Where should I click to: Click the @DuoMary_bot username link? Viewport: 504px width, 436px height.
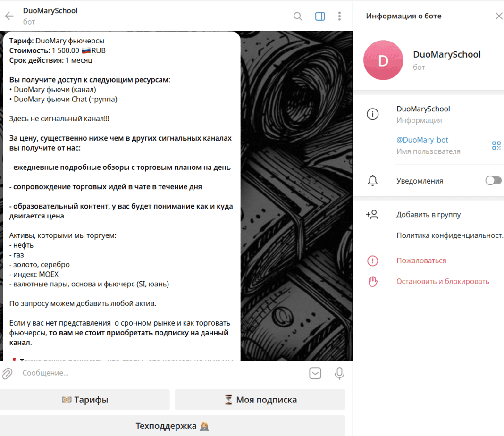coord(422,140)
